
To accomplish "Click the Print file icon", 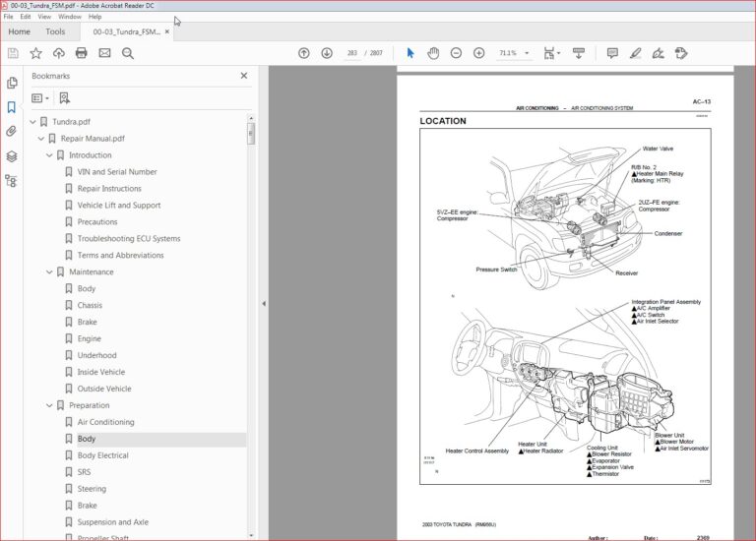I will [x=81, y=53].
